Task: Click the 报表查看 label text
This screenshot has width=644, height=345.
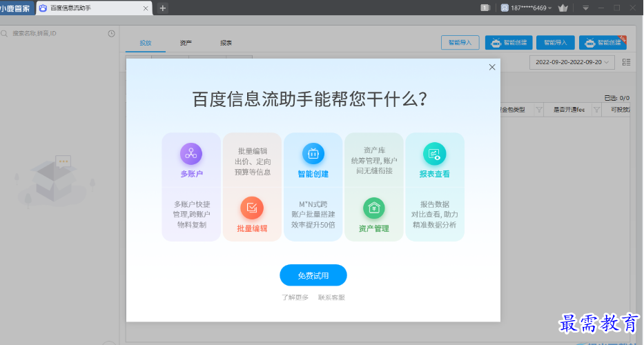Action: pos(435,174)
